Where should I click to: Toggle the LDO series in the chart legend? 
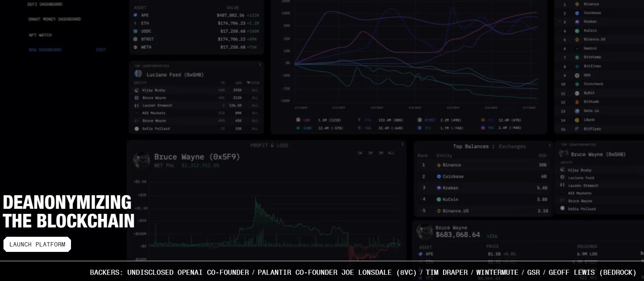pyautogui.click(x=298, y=120)
